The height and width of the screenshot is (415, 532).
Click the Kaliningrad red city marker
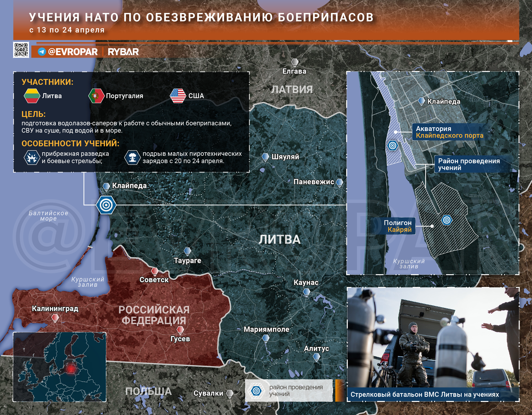55,318
